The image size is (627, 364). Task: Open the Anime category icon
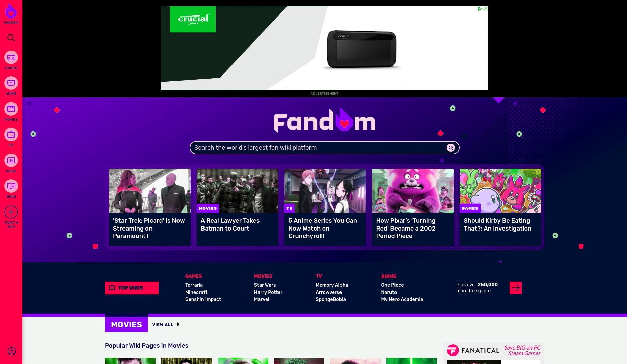click(11, 83)
